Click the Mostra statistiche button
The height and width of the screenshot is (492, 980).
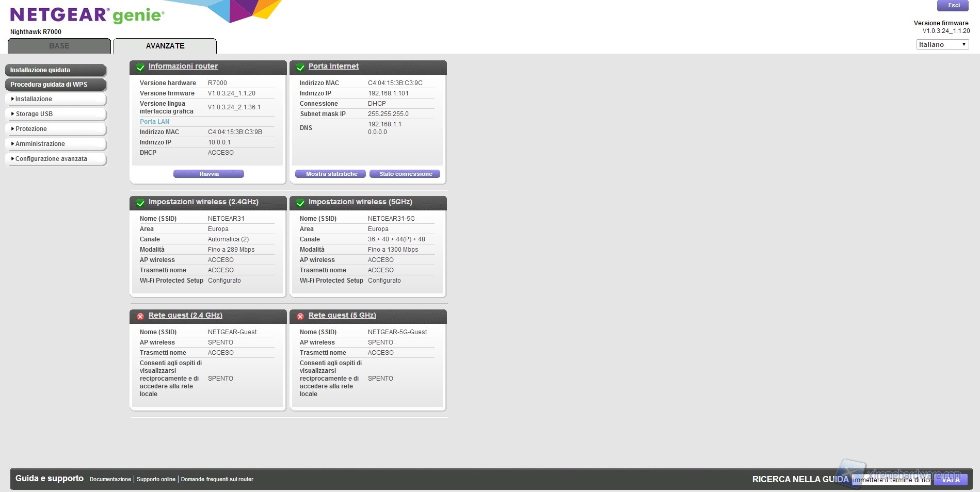331,174
